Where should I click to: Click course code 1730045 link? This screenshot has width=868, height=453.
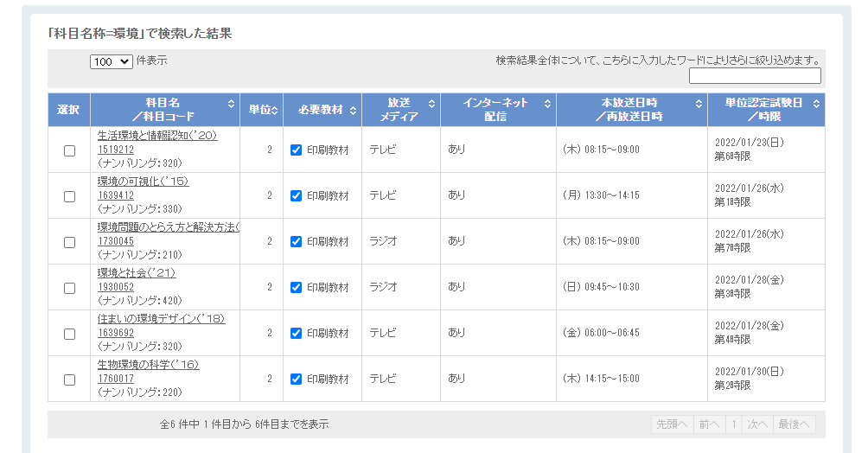(x=116, y=241)
